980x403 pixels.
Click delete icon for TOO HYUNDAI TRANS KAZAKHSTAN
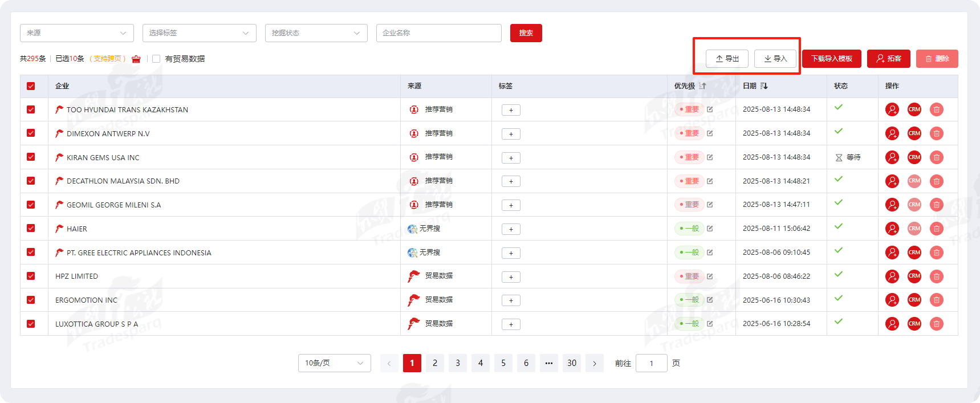pyautogui.click(x=936, y=109)
